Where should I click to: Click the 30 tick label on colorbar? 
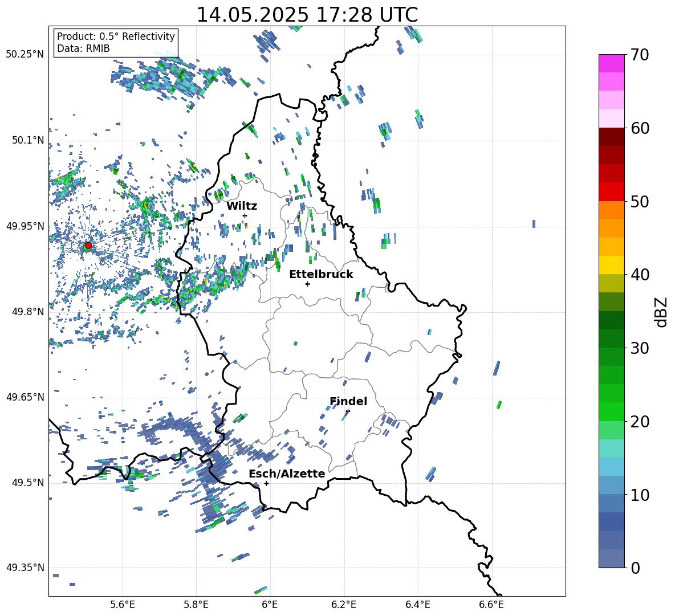pyautogui.click(x=640, y=348)
